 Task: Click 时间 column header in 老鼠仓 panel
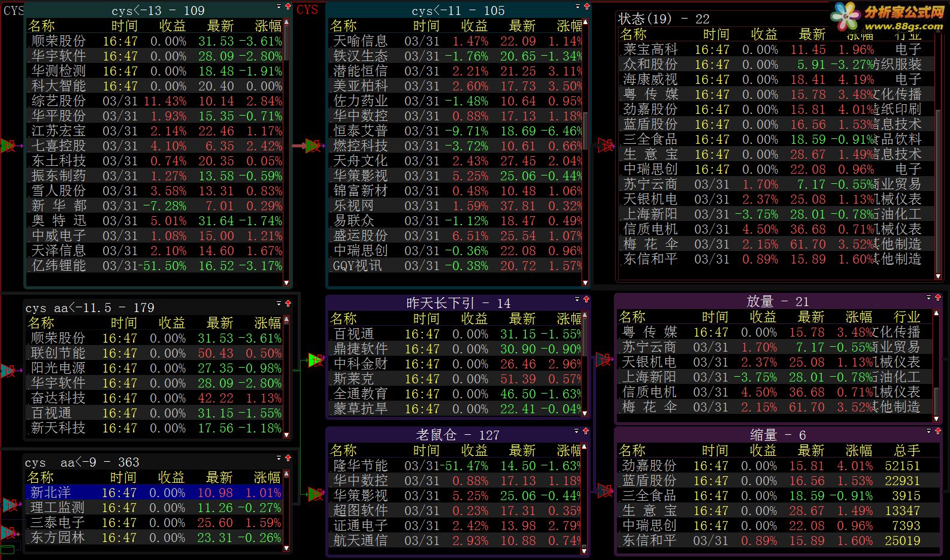(426, 450)
